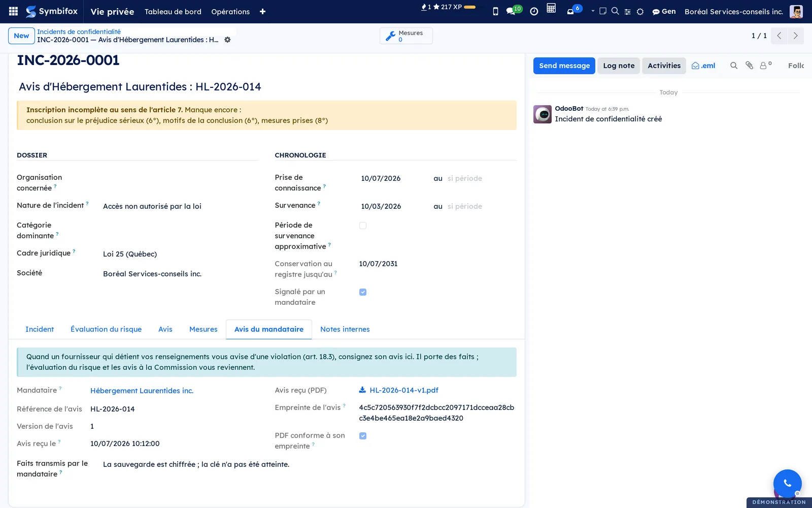Screen dimensions: 812x508
Task: Open the Nature de l'incident selection field
Action: pos(180,206)
